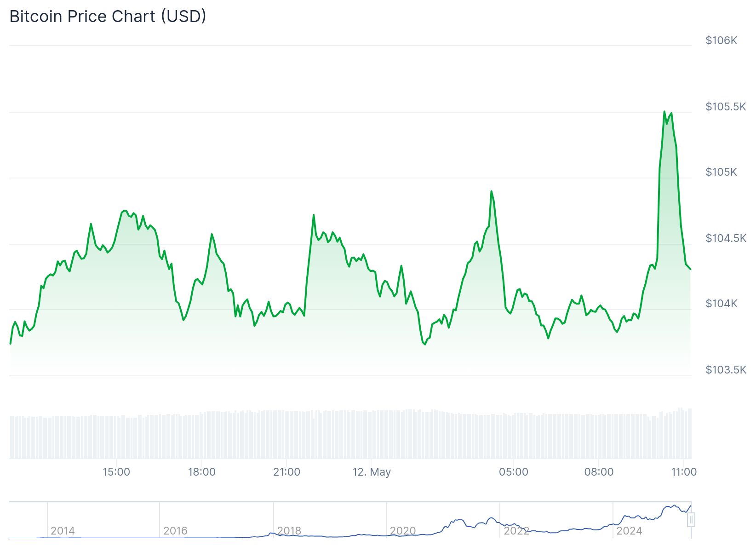
Task: Click the '12. May' date axis label
Action: [372, 472]
